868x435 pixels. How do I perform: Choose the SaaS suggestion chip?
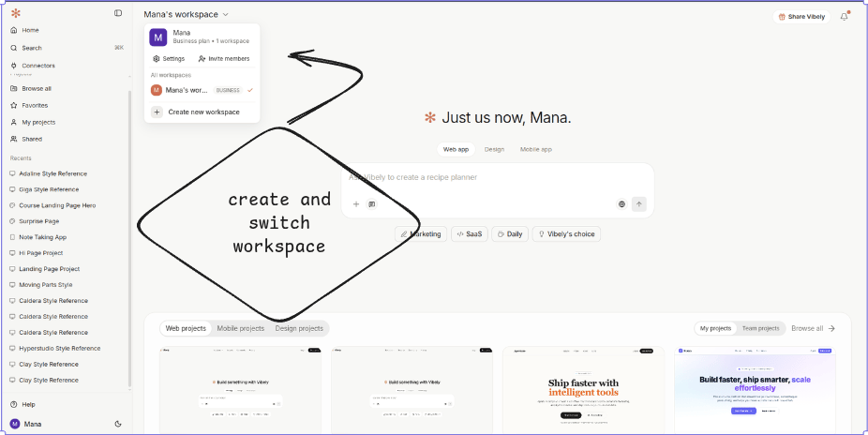click(470, 234)
